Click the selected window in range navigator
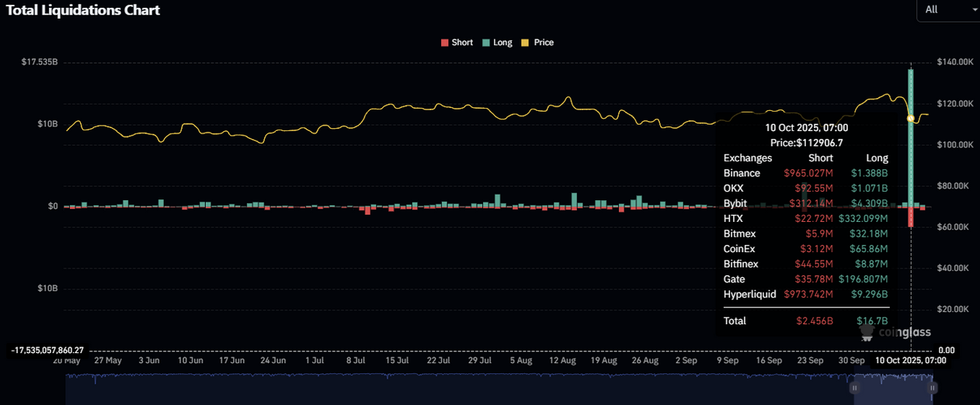 point(893,387)
